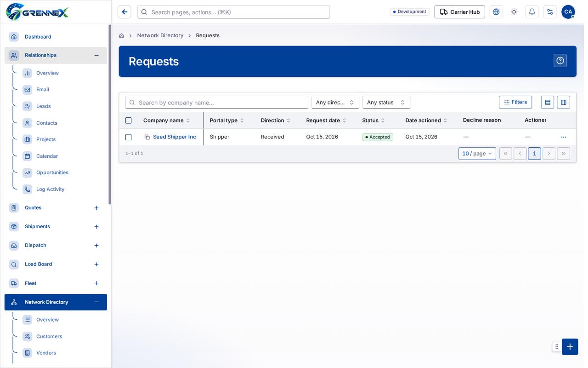This screenshot has height=368, width=588.
Task: Open the Carrier Hub switcher button
Action: [460, 12]
